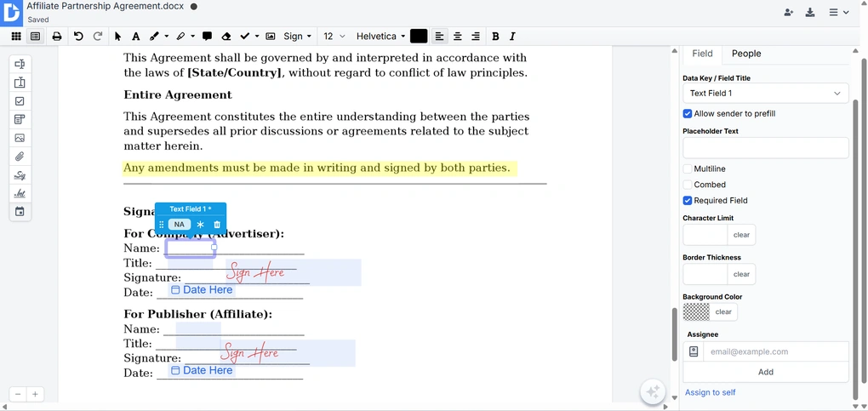Image resolution: width=868 pixels, height=411 pixels.
Task: Click the Border Thickness input box
Action: [x=705, y=274]
